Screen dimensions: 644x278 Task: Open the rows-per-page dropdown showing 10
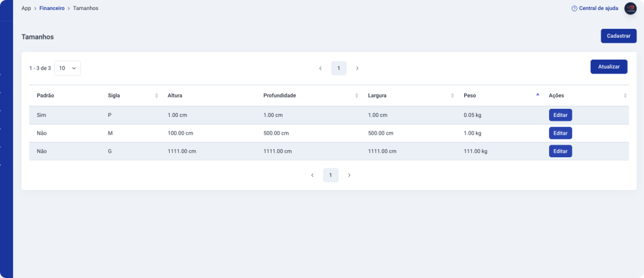click(x=67, y=68)
